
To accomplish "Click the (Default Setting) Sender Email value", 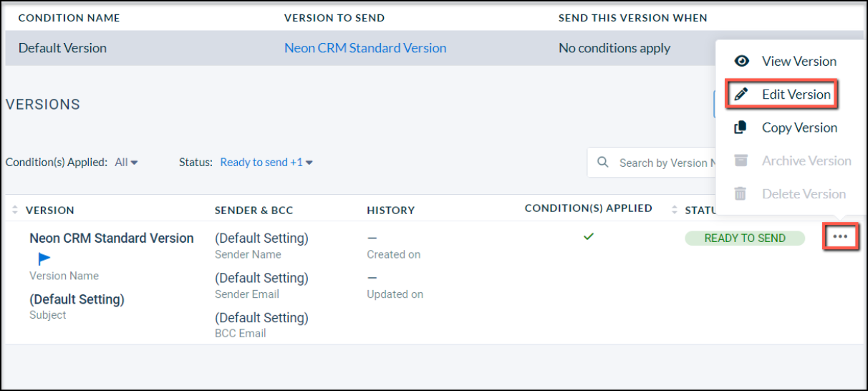I will coord(261,278).
